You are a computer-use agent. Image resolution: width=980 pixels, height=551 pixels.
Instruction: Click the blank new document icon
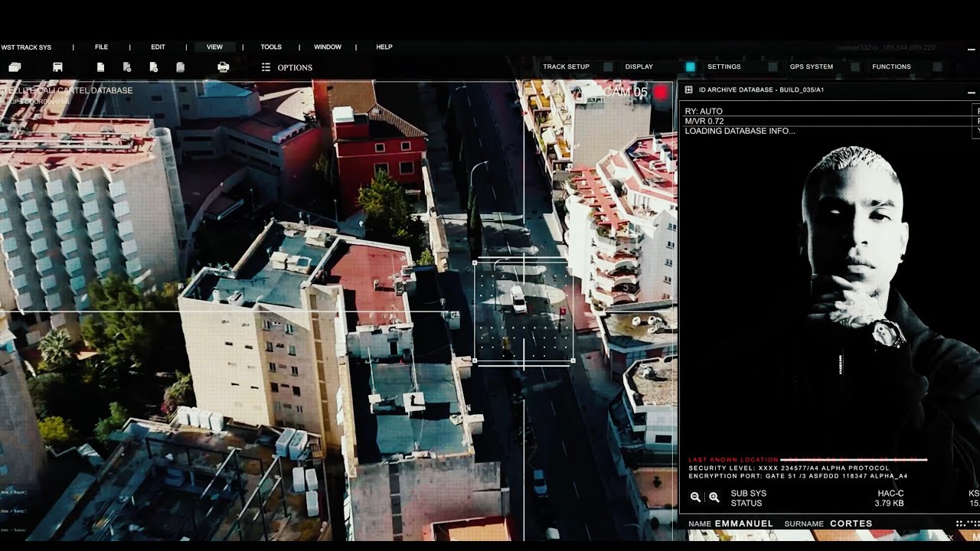point(100,67)
